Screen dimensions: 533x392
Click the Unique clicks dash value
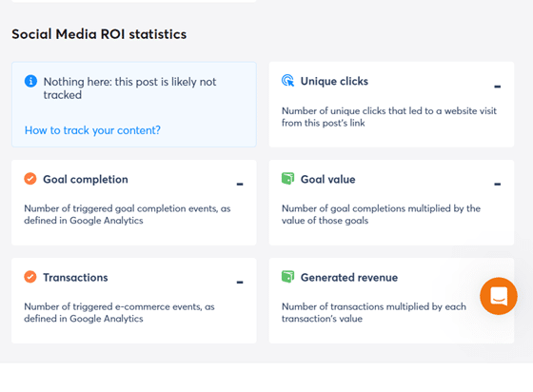point(497,87)
